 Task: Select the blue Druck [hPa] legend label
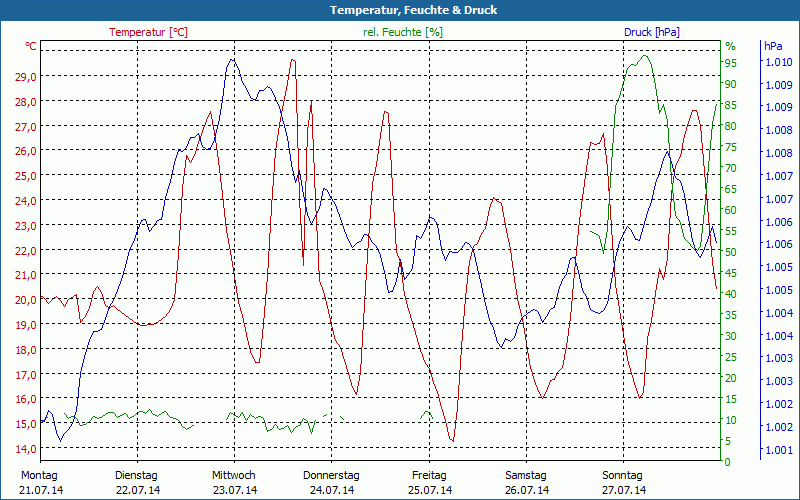[x=652, y=32]
